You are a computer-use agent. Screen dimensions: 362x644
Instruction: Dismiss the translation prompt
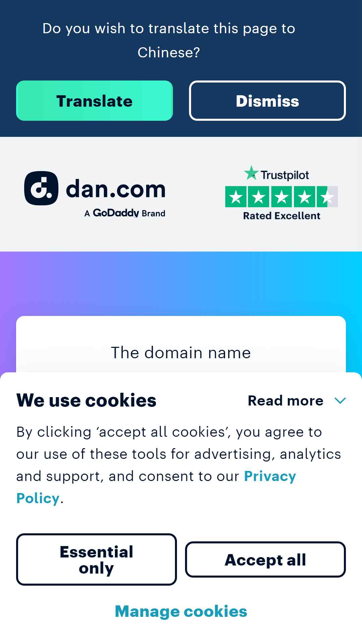[267, 101]
